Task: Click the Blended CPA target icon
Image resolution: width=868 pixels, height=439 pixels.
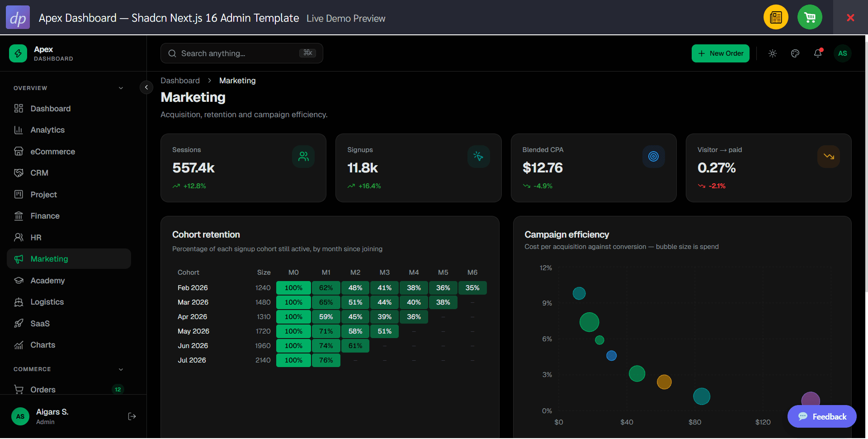Action: [653, 157]
